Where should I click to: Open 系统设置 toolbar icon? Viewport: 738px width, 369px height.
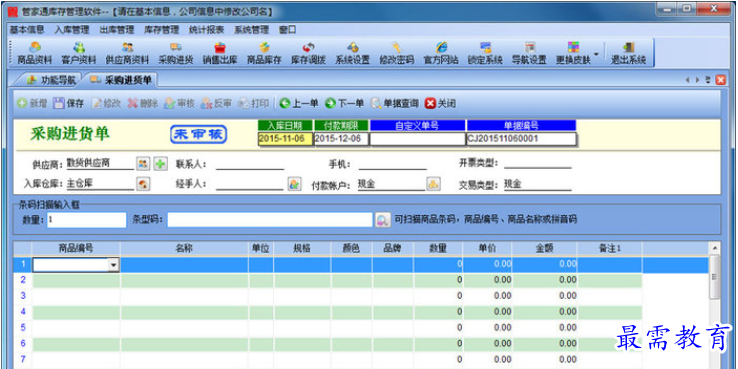tap(353, 53)
